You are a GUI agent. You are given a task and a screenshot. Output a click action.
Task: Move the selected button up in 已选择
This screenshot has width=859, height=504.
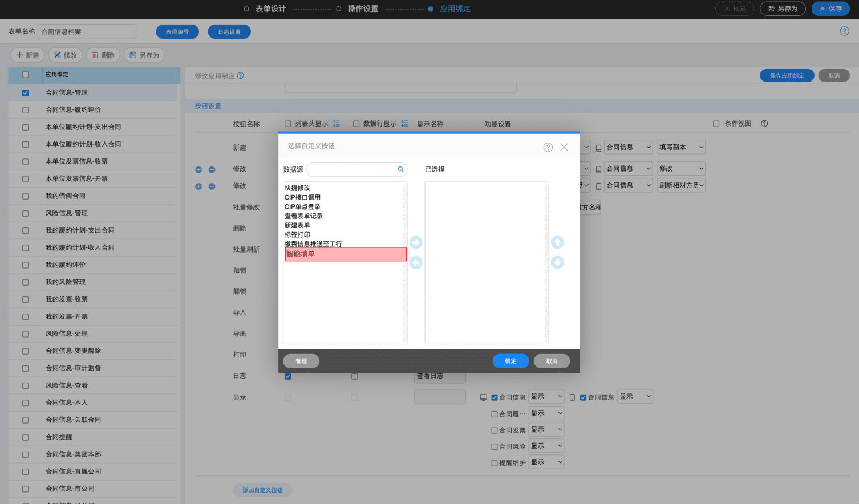pos(557,242)
